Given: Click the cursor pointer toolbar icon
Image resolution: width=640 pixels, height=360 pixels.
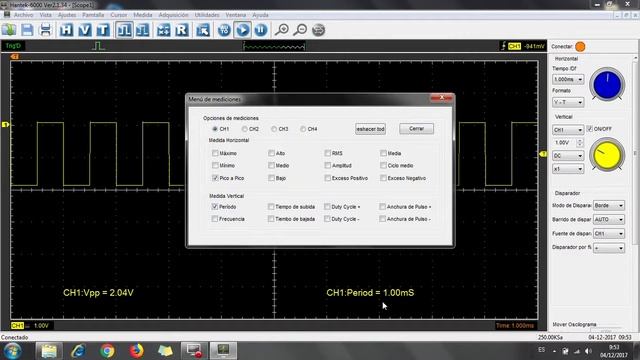Looking at the screenshot, I should [203, 30].
